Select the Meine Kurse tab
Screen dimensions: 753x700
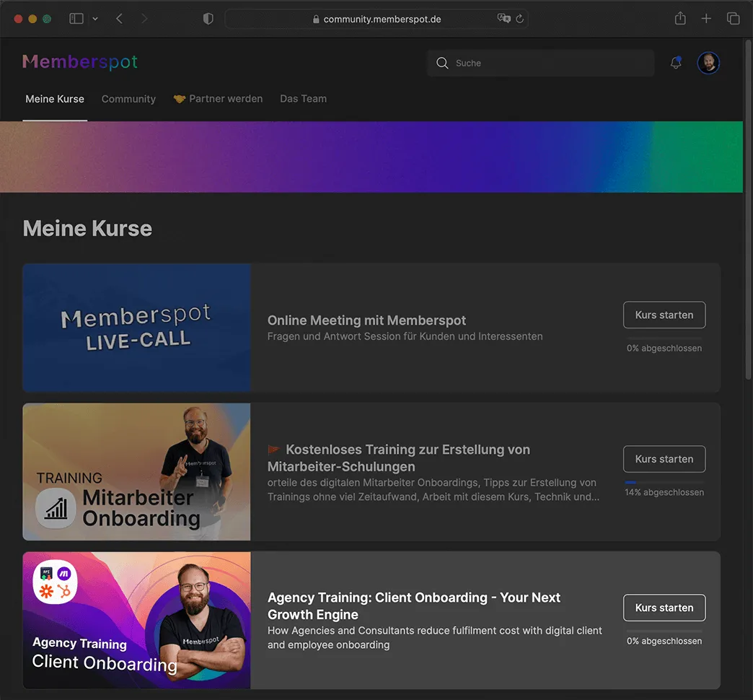point(55,99)
